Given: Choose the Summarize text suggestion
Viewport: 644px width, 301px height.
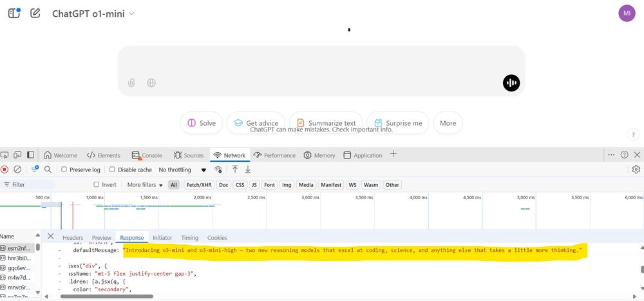Looking at the screenshot, I should [x=326, y=123].
